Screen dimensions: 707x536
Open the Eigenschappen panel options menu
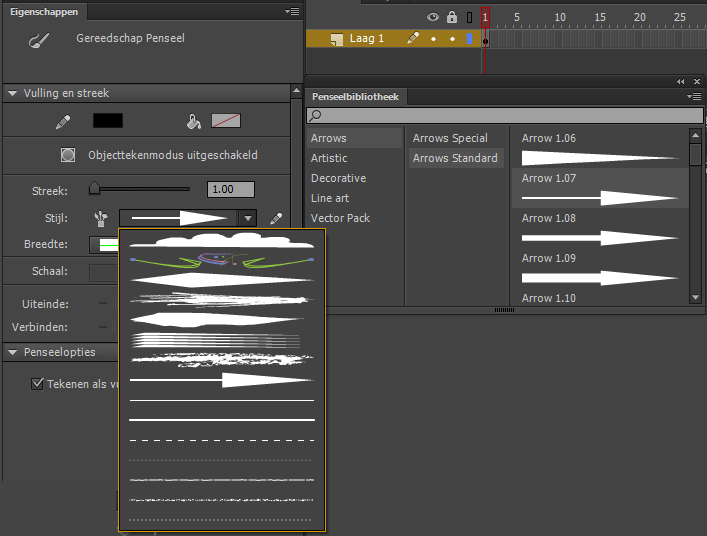tap(292, 11)
